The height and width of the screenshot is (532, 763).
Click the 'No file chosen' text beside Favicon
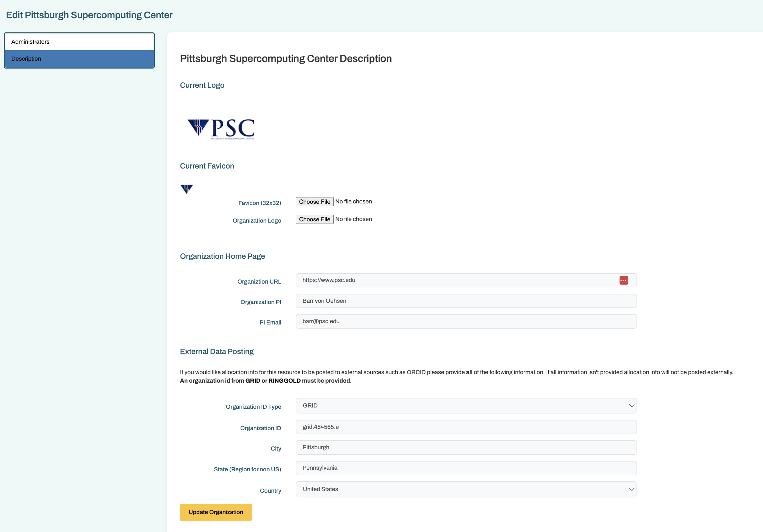pos(353,202)
